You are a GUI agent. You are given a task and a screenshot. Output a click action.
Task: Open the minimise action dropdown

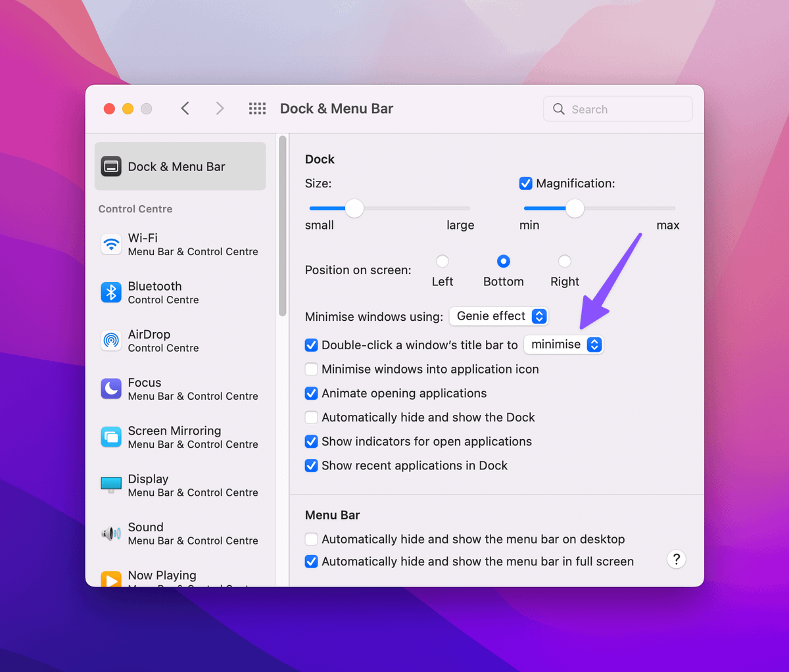pos(563,345)
